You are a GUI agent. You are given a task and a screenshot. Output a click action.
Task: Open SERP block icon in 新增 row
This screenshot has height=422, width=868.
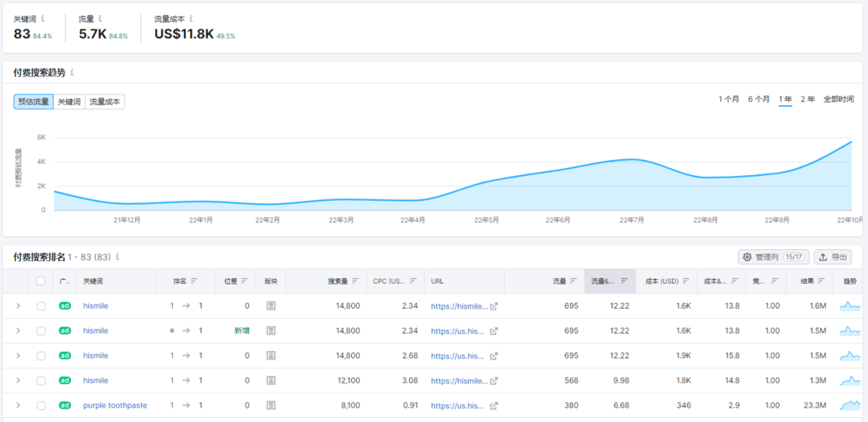click(x=271, y=330)
